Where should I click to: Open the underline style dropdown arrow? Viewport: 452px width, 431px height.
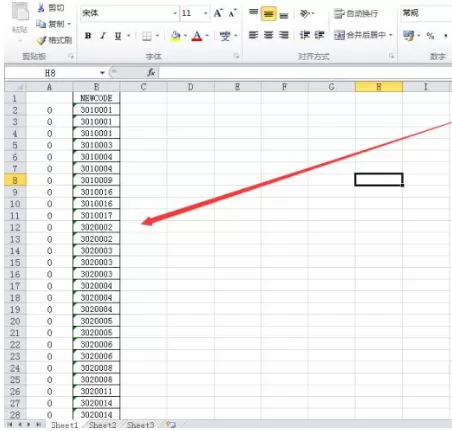[128, 35]
